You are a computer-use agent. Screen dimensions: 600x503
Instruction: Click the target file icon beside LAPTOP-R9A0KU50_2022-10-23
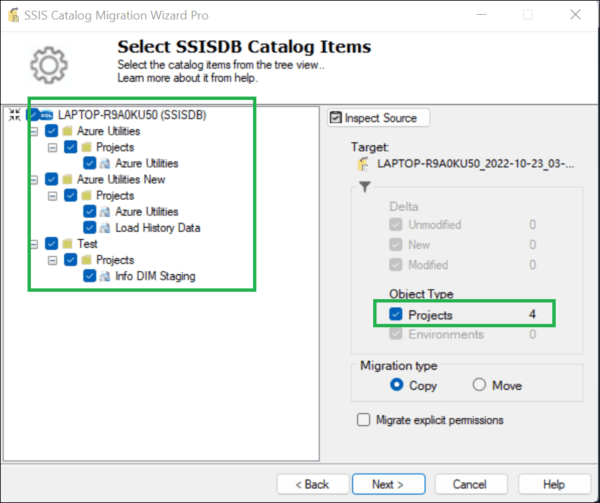[364, 163]
